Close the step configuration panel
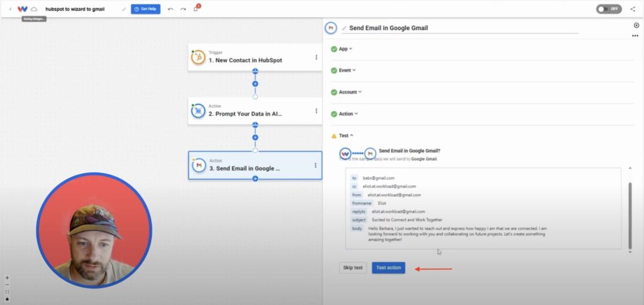 click(636, 25)
